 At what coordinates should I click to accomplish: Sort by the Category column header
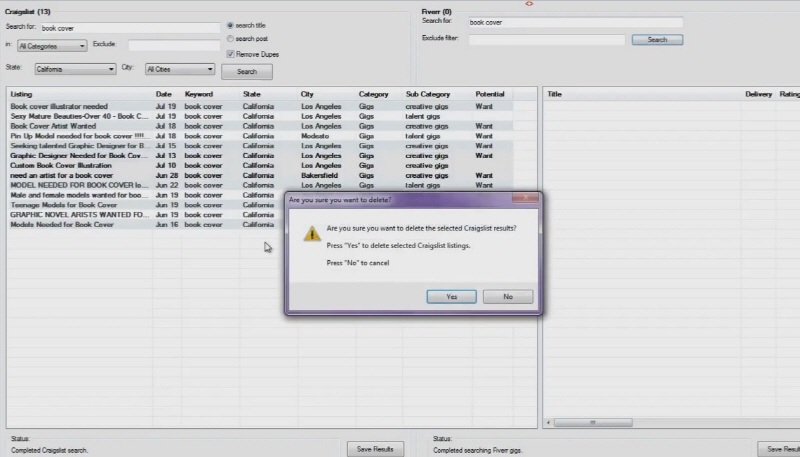373,94
